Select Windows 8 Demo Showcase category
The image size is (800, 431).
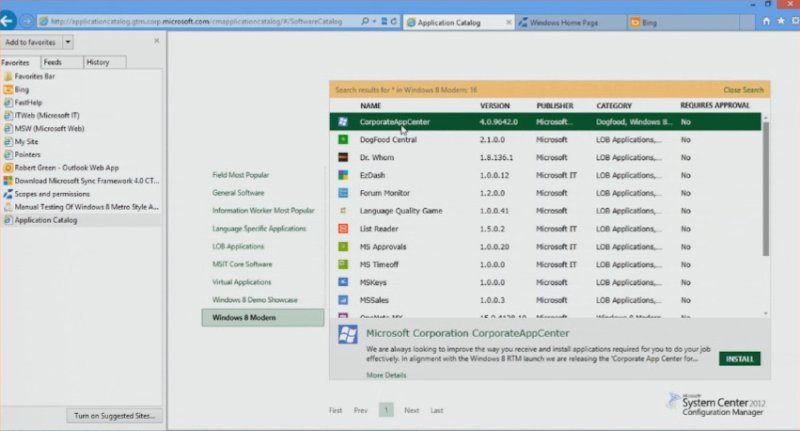pyautogui.click(x=255, y=300)
